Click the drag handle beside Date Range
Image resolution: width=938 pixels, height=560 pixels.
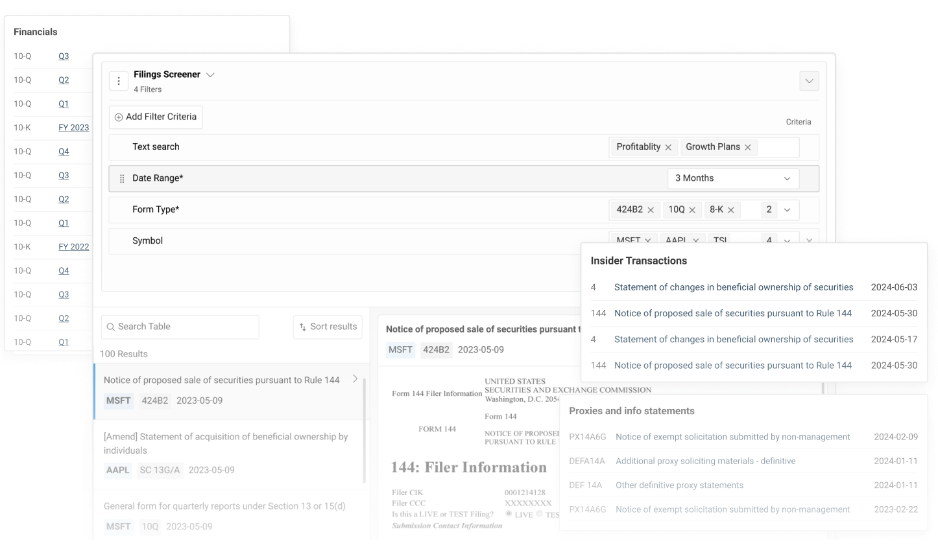coord(123,178)
